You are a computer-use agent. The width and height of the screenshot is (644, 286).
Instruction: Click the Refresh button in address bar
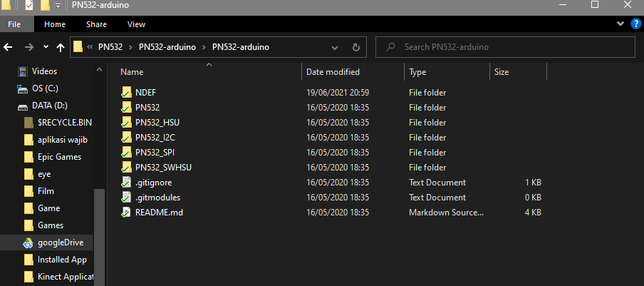coord(356,47)
